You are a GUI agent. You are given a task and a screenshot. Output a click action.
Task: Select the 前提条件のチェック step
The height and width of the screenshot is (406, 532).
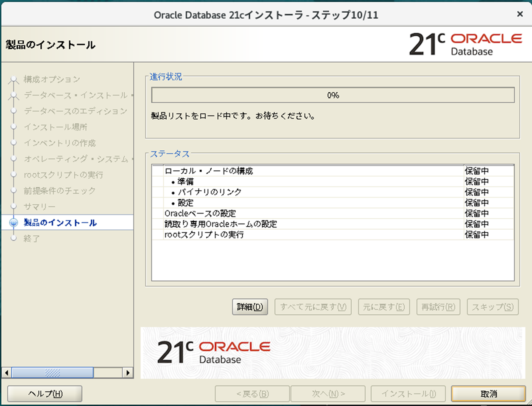(x=60, y=191)
